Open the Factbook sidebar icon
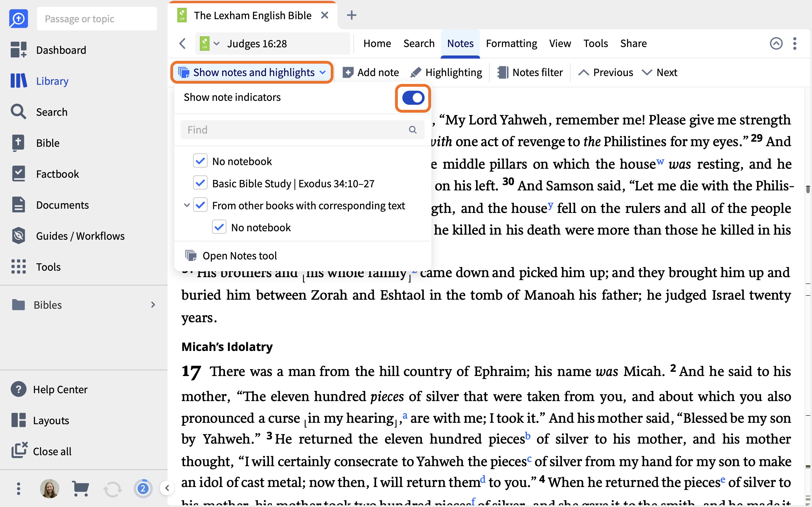 coord(18,174)
